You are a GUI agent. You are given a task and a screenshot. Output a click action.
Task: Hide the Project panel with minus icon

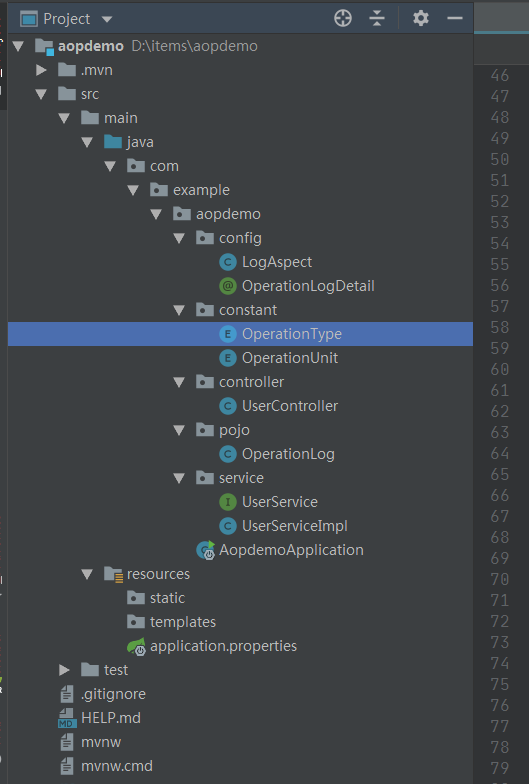pyautogui.click(x=454, y=18)
